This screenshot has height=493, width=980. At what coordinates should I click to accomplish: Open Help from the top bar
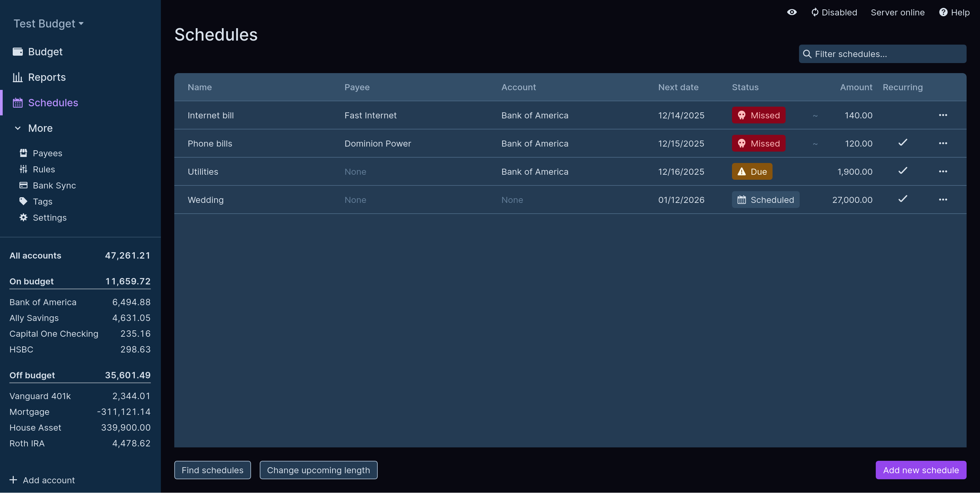955,12
